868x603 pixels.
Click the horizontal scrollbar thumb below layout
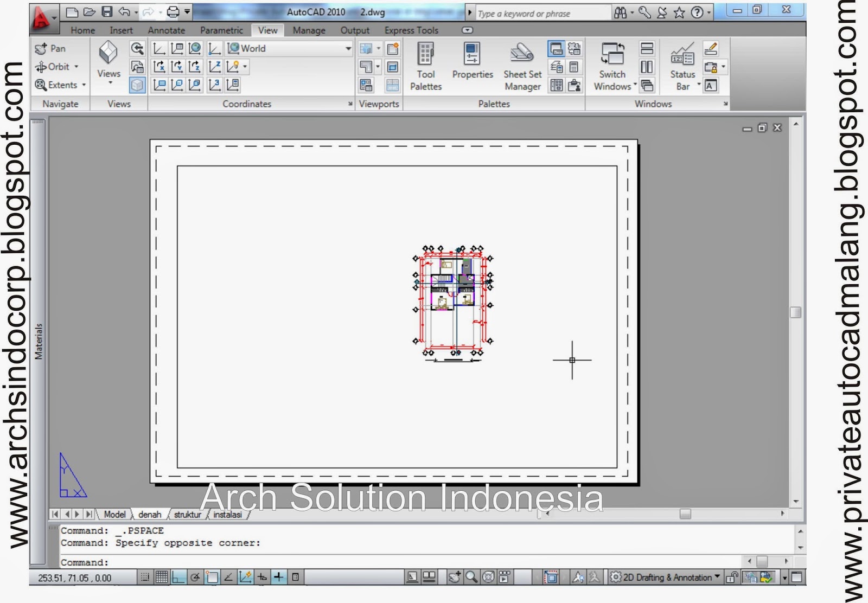(685, 514)
